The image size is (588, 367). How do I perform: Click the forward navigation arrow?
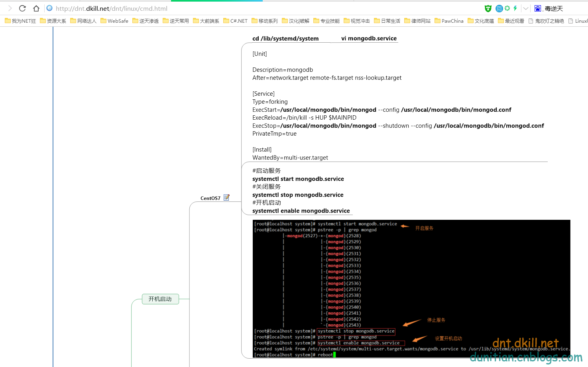click(x=10, y=8)
